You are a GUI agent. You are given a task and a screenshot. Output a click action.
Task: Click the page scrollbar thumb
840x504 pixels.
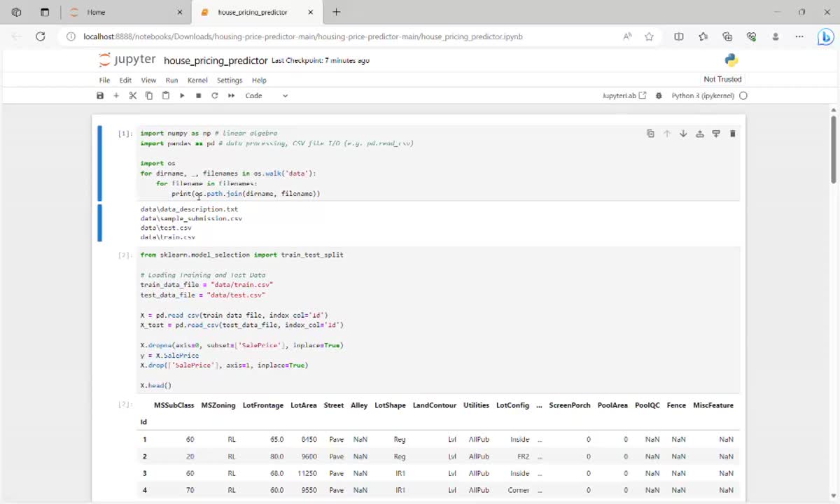tap(834, 148)
